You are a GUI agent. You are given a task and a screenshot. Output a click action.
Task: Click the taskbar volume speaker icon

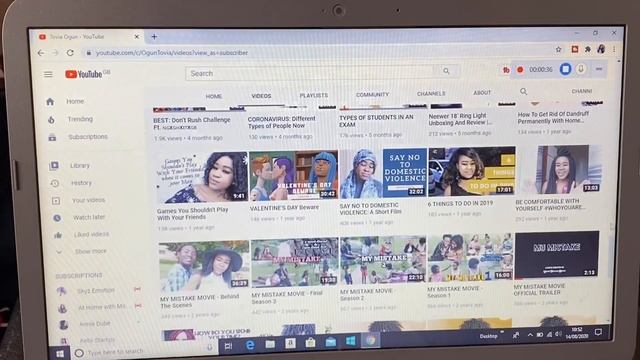(x=558, y=334)
